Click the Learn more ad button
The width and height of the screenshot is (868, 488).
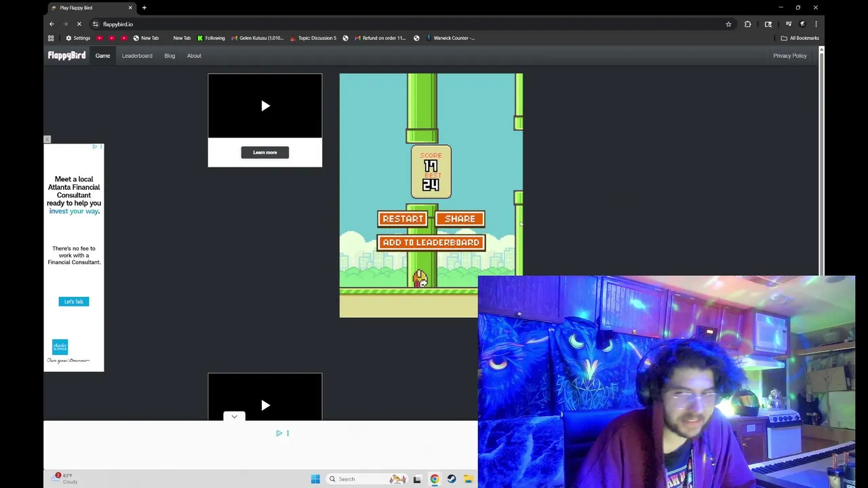[265, 152]
